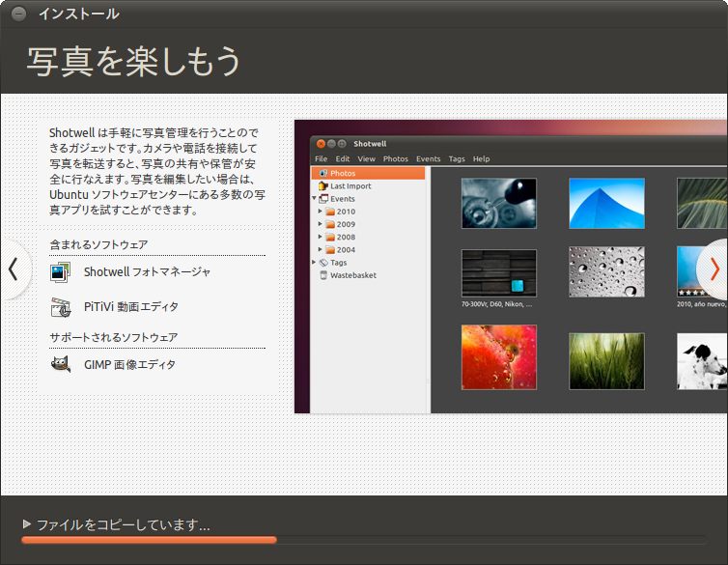Click the ファイルをコピーしています status text
Image resolution: width=728 pixels, height=565 pixels.
(x=124, y=524)
